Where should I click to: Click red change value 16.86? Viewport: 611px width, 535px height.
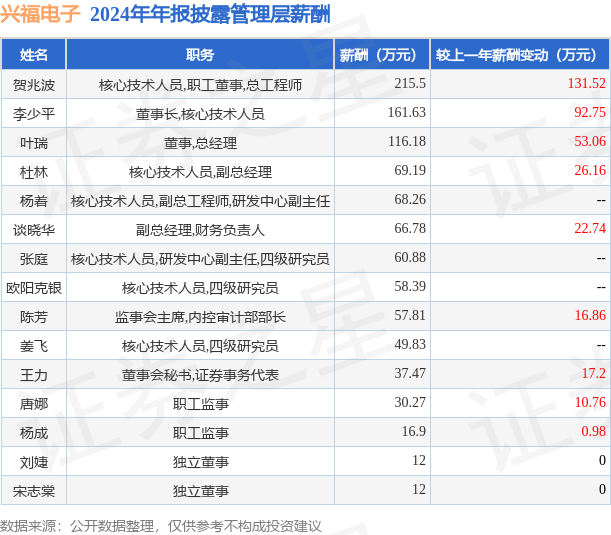[x=590, y=316]
